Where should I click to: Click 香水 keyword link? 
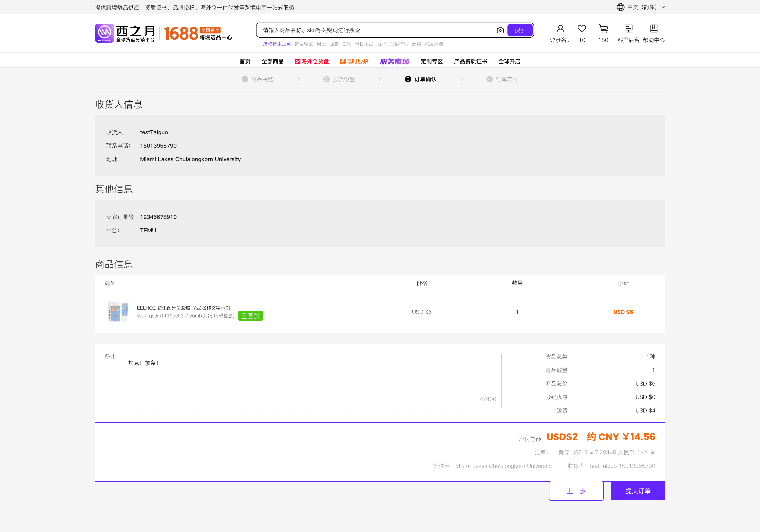click(x=381, y=44)
